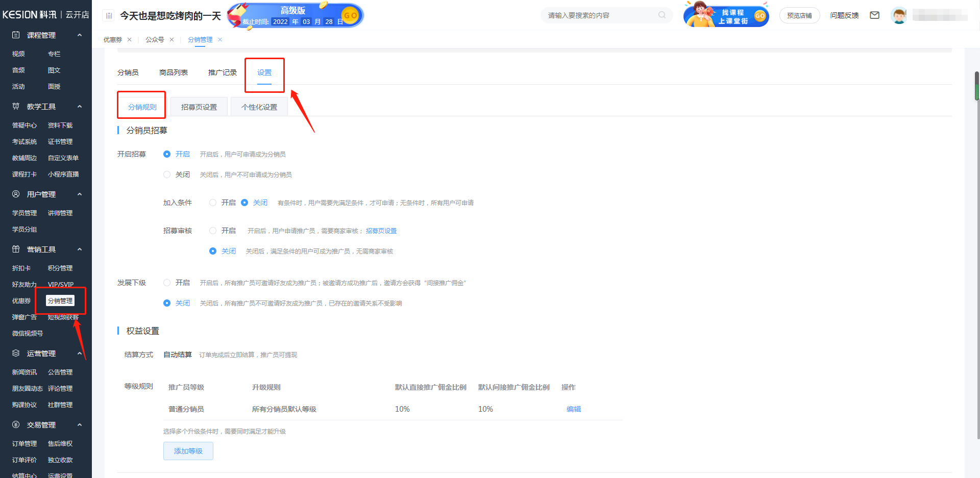Screen dimensions: 980x478
Task: Collapse the 交易管理 menu chevron
Action: 80,425
